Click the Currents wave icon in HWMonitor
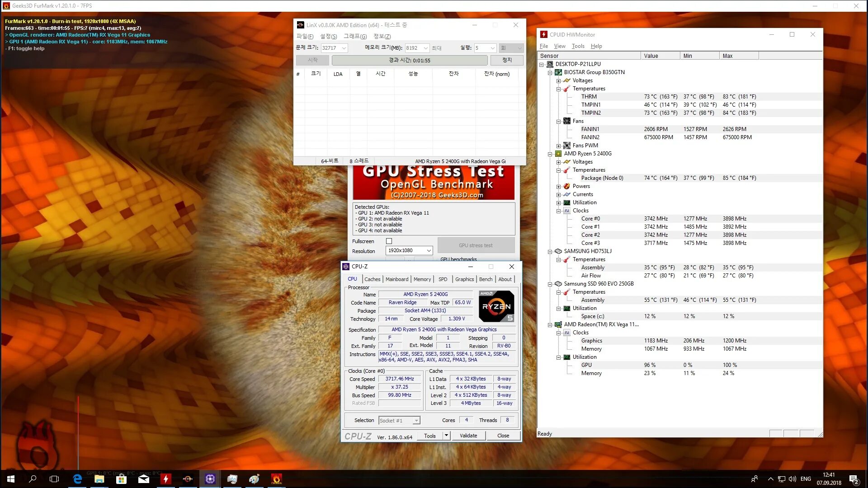The image size is (868, 488). pyautogui.click(x=567, y=194)
